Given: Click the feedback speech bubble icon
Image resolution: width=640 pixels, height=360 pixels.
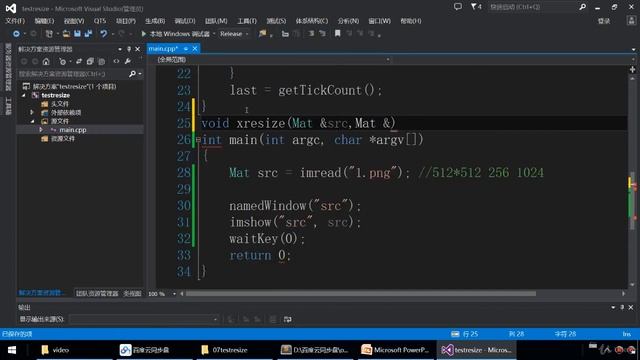Looking at the screenshot, I should point(458,7).
